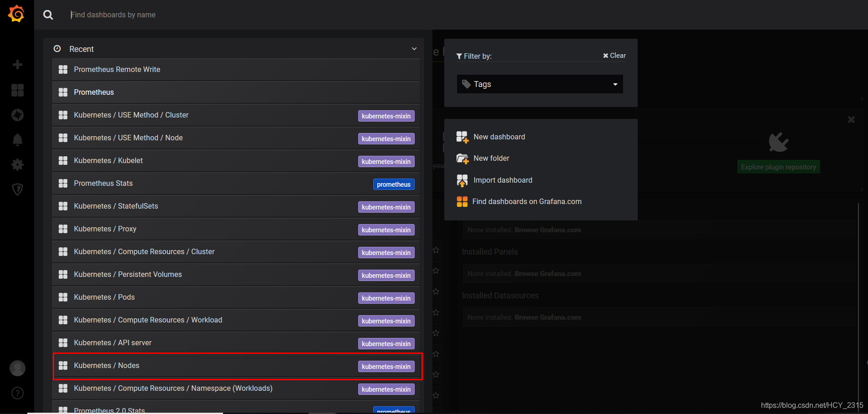Open Kubernetes / Proxy dashboard

tap(236, 229)
